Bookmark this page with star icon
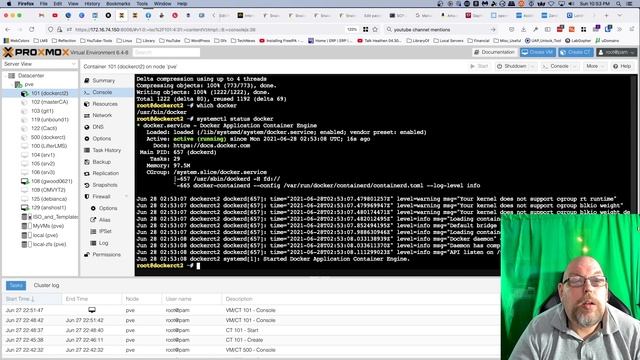The image size is (640, 360). [x=375, y=29]
